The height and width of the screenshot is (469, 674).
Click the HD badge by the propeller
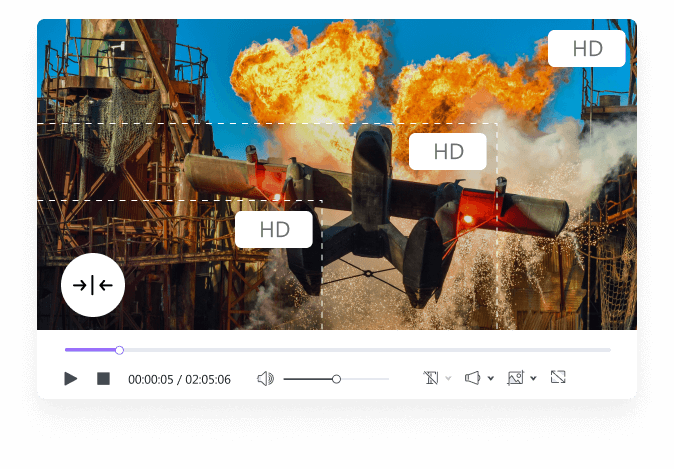tap(274, 230)
